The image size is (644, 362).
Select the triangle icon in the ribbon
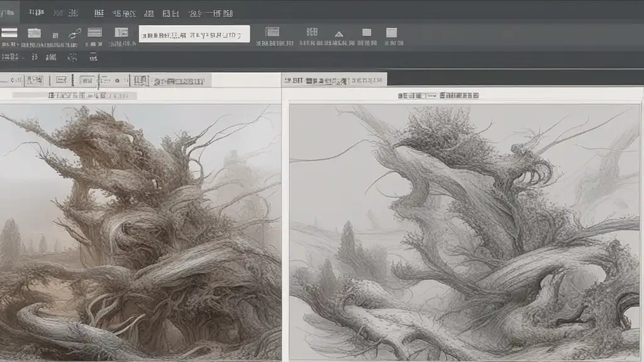pyautogui.click(x=339, y=34)
